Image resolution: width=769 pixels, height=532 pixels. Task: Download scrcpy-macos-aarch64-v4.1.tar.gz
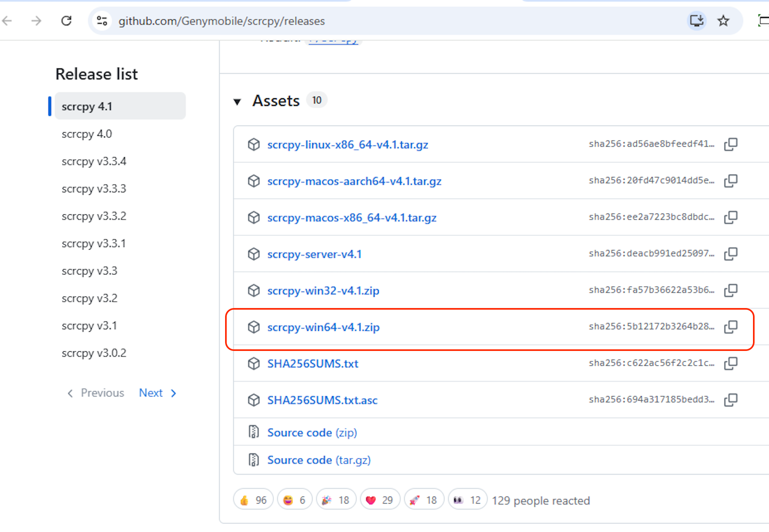(x=354, y=181)
